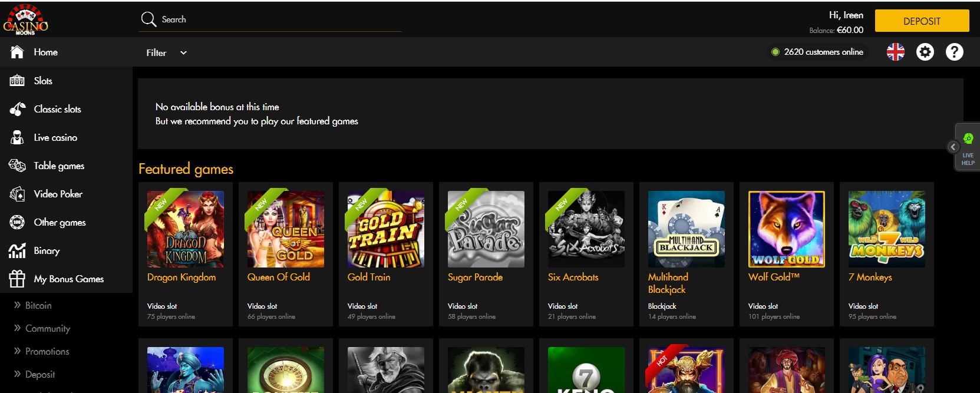The image size is (980, 393).
Task: Click the Featured games heading
Action: coord(186,169)
